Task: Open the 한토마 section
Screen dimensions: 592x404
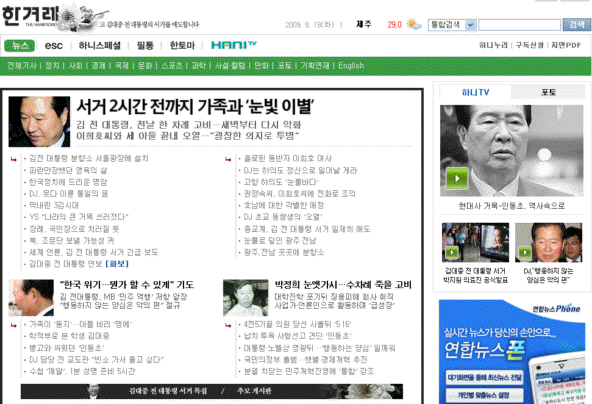Action: click(x=182, y=45)
